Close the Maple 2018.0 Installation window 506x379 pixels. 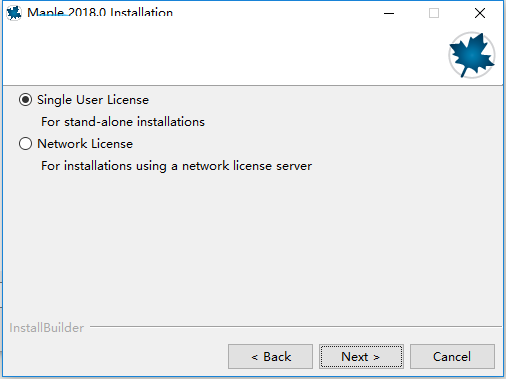point(480,13)
